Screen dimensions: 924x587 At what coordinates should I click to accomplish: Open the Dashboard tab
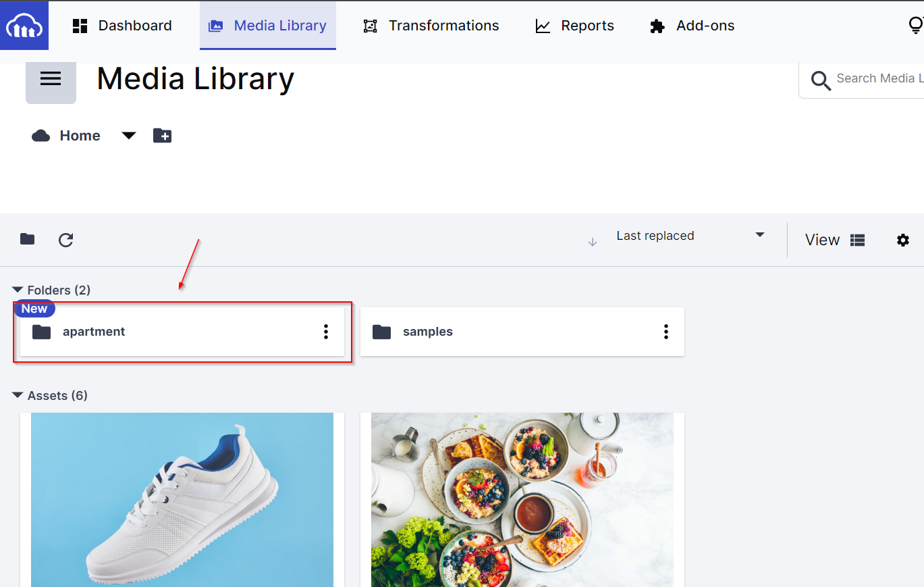(122, 26)
